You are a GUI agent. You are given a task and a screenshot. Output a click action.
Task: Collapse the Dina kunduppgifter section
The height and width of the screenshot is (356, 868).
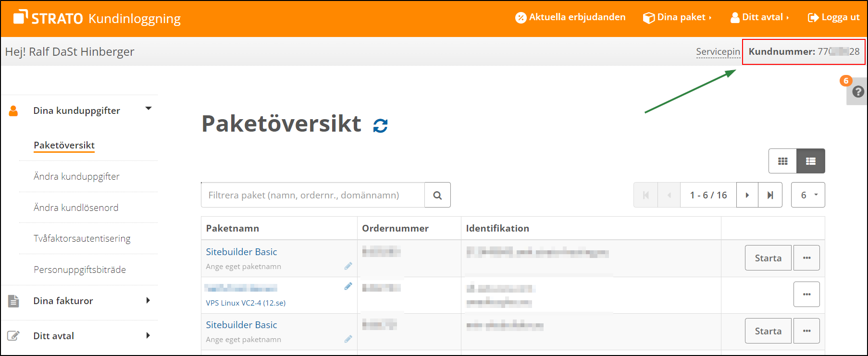coord(149,109)
